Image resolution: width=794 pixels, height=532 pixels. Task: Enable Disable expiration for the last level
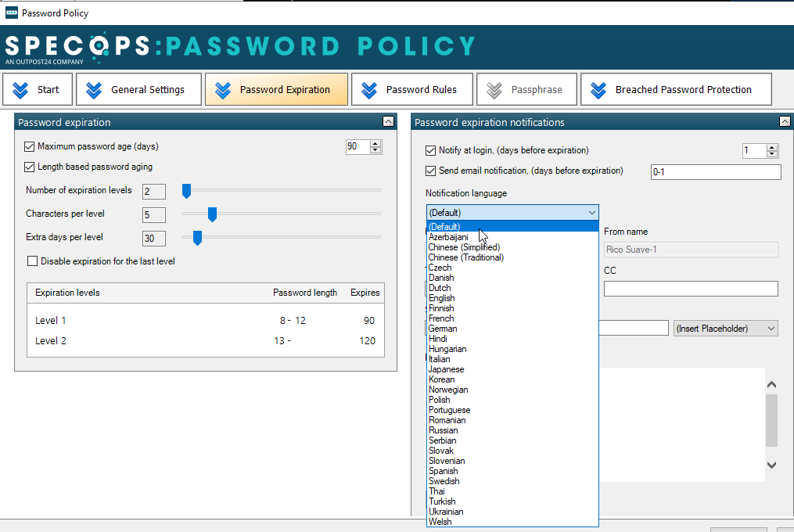(x=32, y=261)
